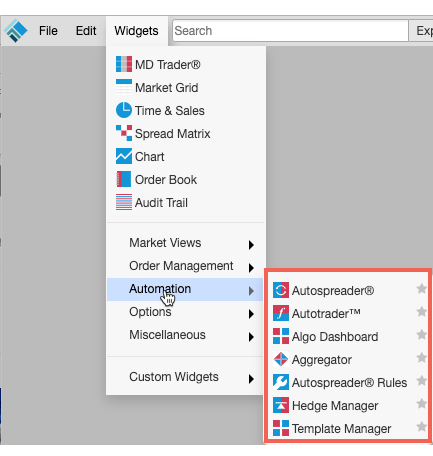Open the Edit menu

click(x=86, y=31)
